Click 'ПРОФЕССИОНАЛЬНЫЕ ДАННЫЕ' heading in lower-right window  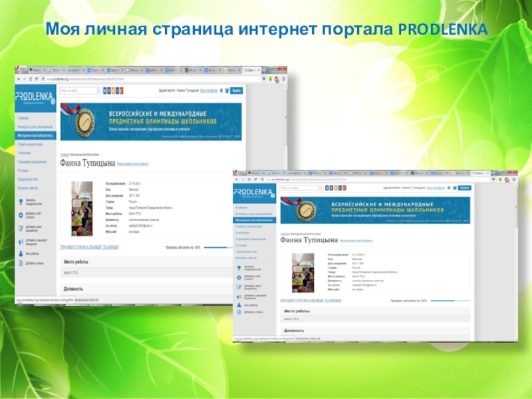point(311,301)
